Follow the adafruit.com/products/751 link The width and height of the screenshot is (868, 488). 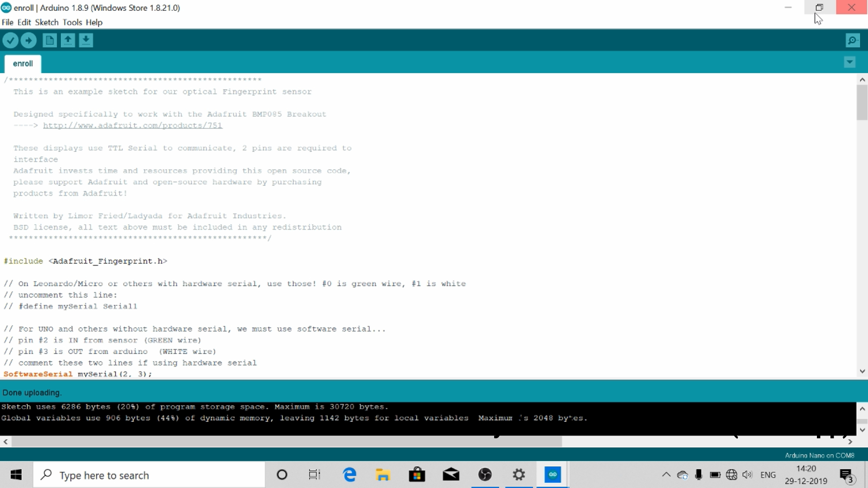coord(132,126)
